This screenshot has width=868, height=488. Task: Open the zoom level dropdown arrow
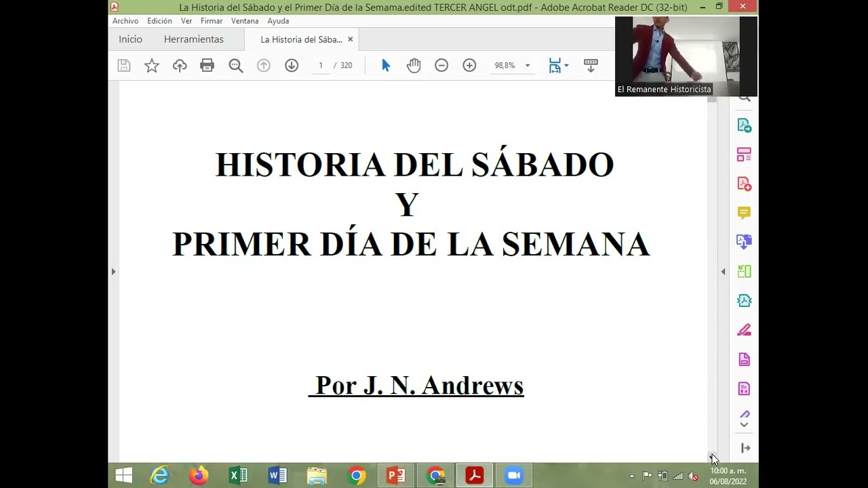click(528, 66)
